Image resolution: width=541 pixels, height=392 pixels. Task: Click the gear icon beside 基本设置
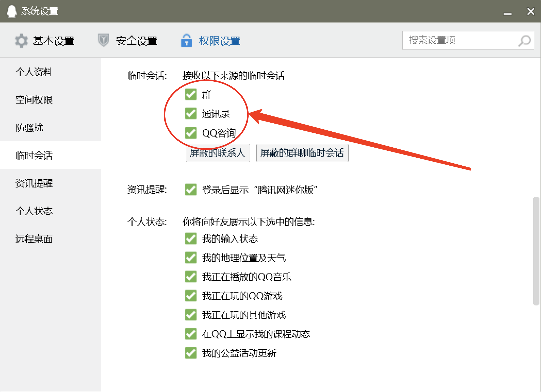coord(21,41)
